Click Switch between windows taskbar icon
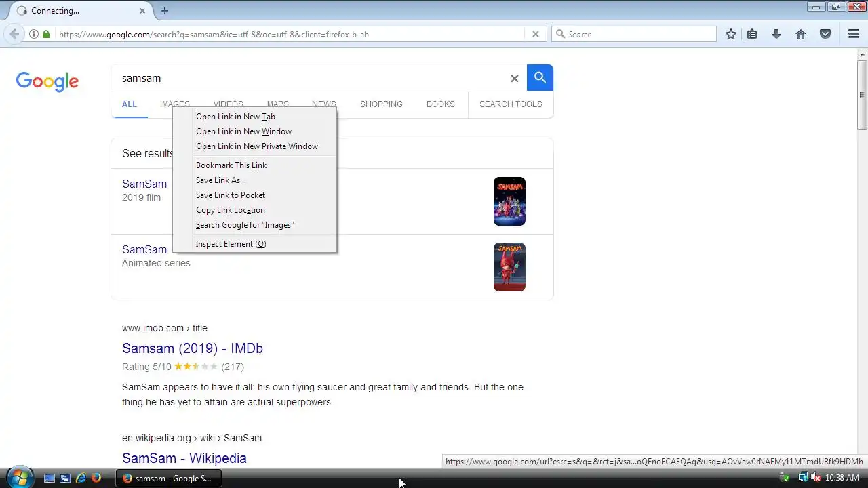This screenshot has width=868, height=488. [x=65, y=478]
